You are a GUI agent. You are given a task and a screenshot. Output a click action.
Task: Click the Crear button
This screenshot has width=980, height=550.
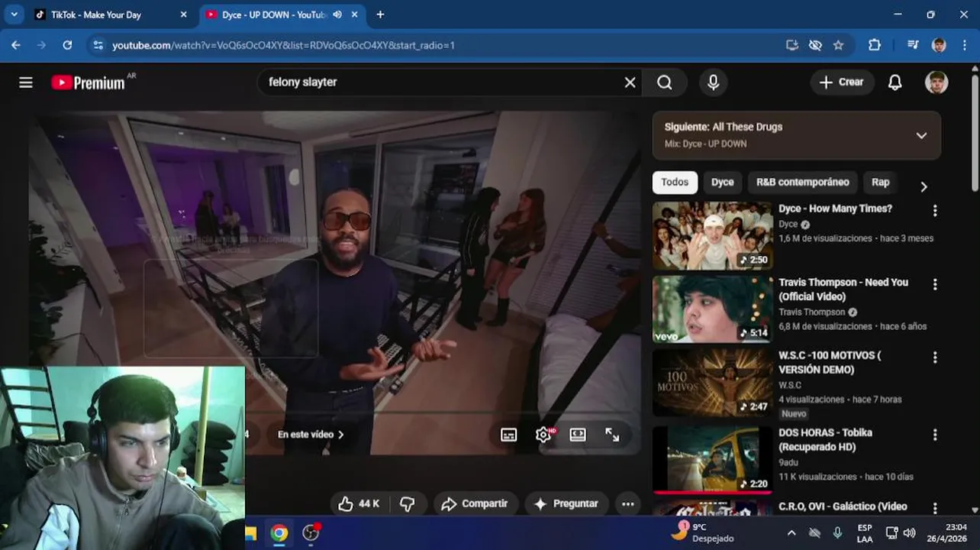point(842,82)
